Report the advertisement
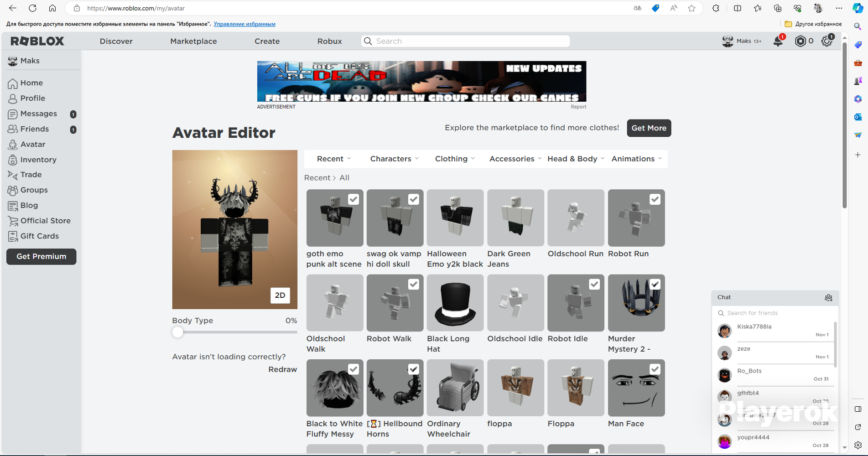 point(578,107)
